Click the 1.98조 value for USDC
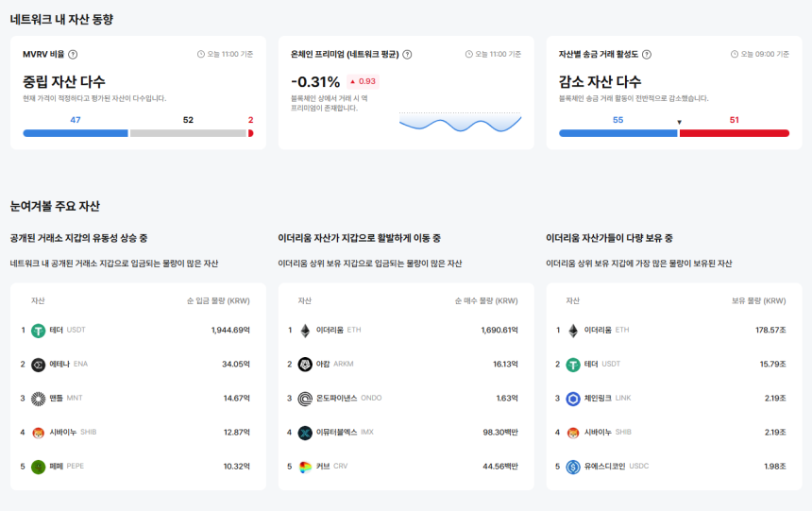Screen dimensions: 812x511 [775, 467]
